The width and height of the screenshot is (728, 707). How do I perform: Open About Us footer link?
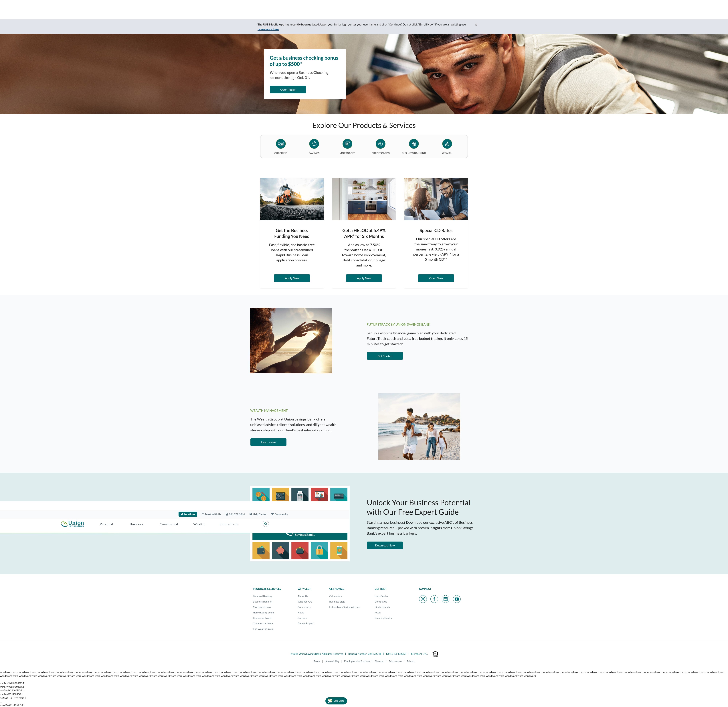303,596
